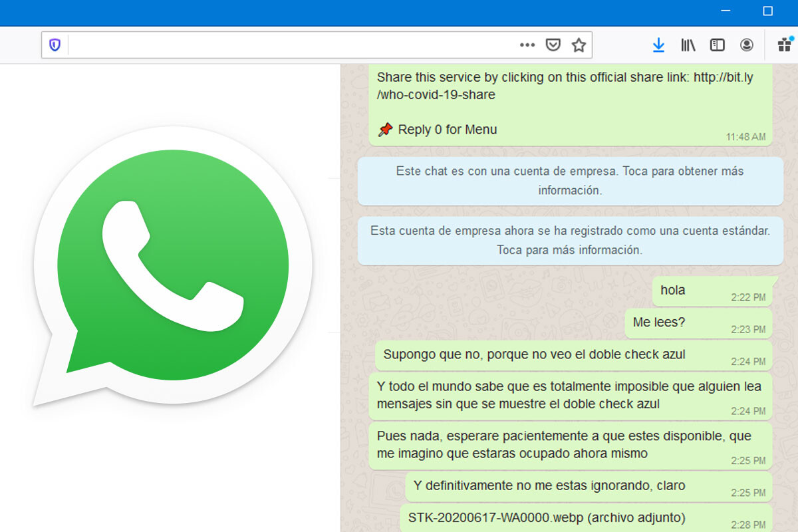Screen dimensions: 798x532
Task: Maximize the browser window
Action: pos(767,11)
